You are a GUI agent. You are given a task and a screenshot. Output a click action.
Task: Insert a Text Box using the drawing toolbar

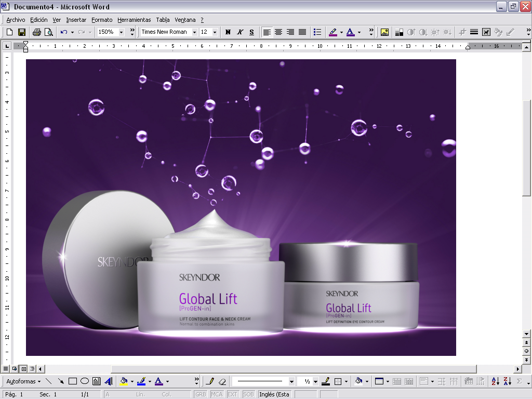tap(96, 381)
